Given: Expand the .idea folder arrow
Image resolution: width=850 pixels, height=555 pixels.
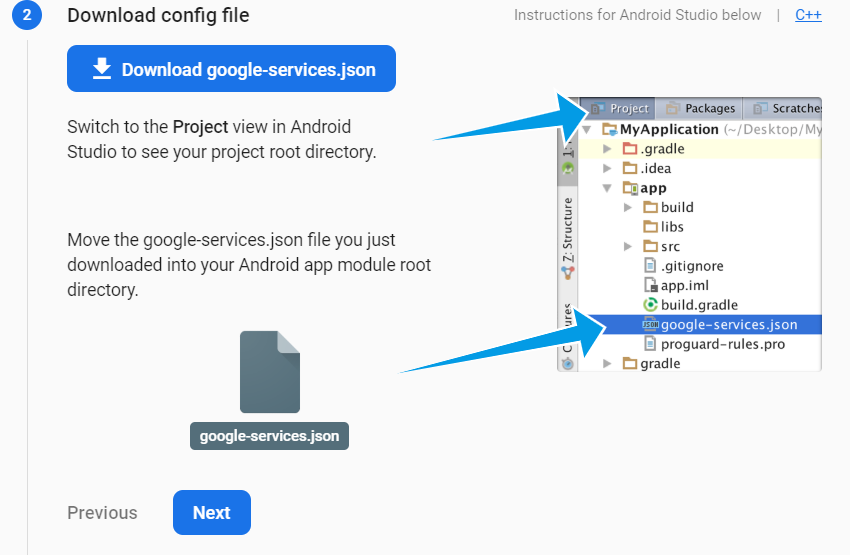Looking at the screenshot, I should coord(607,168).
